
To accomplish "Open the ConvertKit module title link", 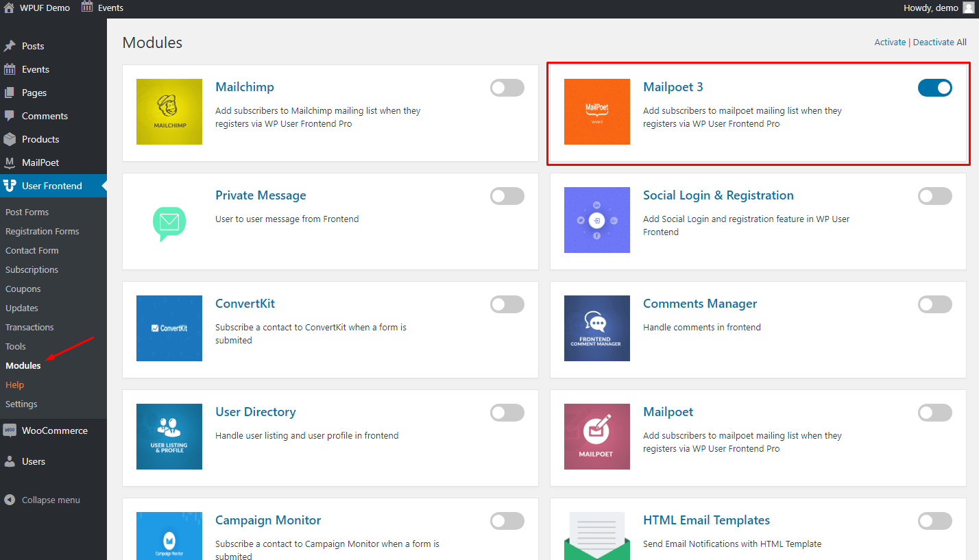I will tap(245, 303).
